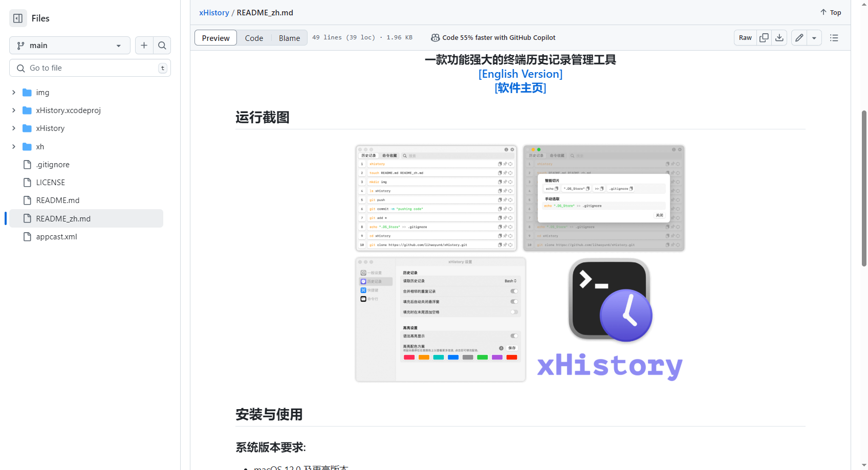
Task: Click the LICENSE file icon
Action: [27, 183]
